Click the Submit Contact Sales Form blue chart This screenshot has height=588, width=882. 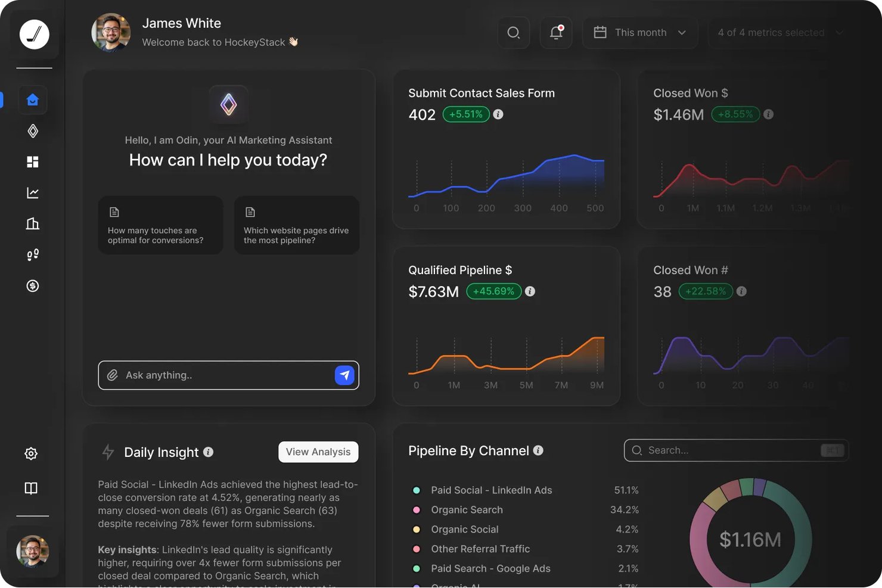507,177
